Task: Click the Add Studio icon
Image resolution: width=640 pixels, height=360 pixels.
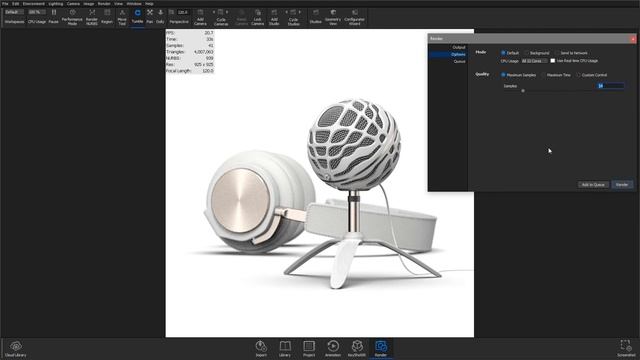Action: [x=274, y=13]
